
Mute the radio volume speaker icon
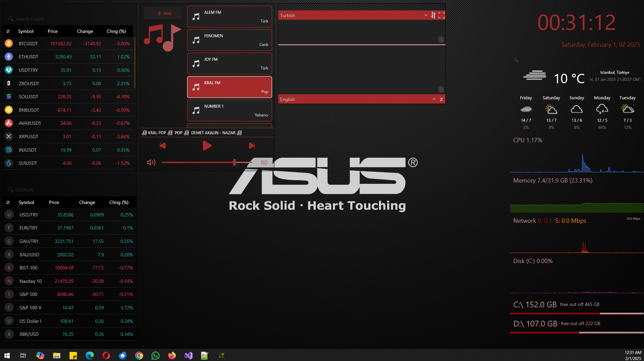(151, 162)
